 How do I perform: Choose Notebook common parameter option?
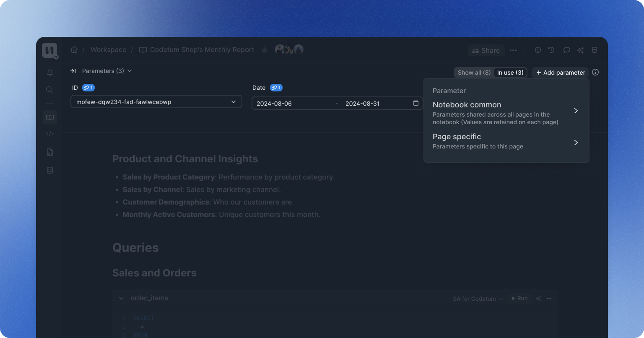click(506, 111)
